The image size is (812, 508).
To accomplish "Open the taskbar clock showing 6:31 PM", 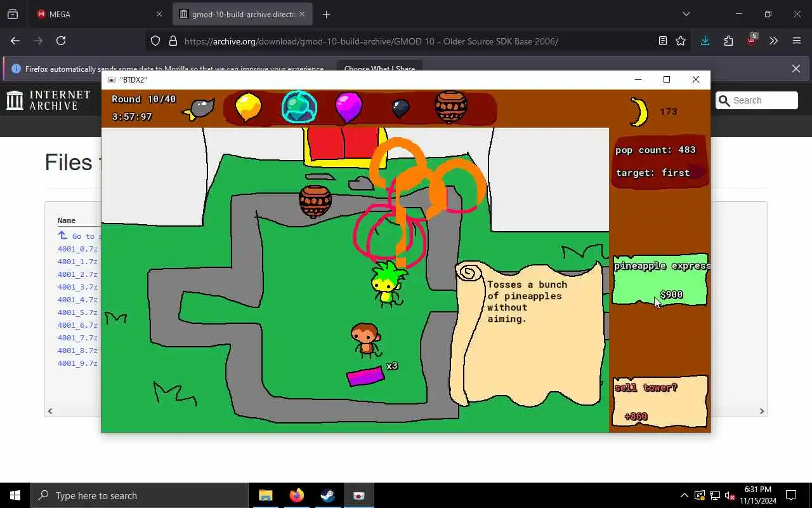I will [x=758, y=495].
